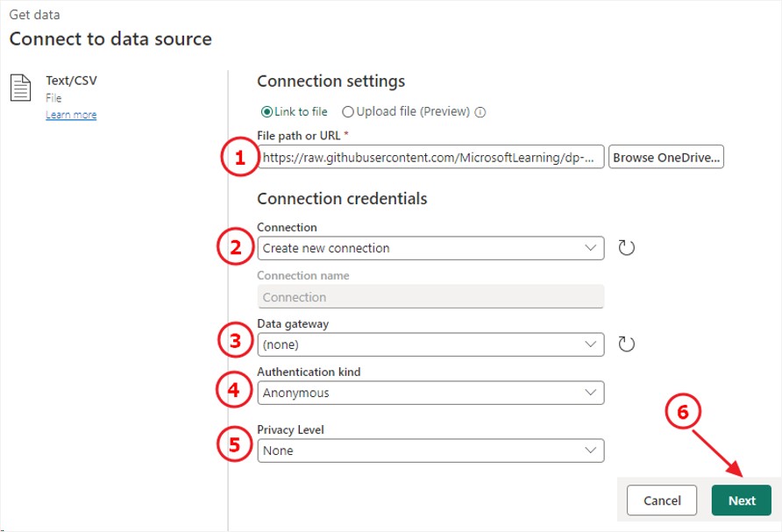Expand the Privacy Level dropdown
This screenshot has width=782, height=532.
(x=430, y=450)
